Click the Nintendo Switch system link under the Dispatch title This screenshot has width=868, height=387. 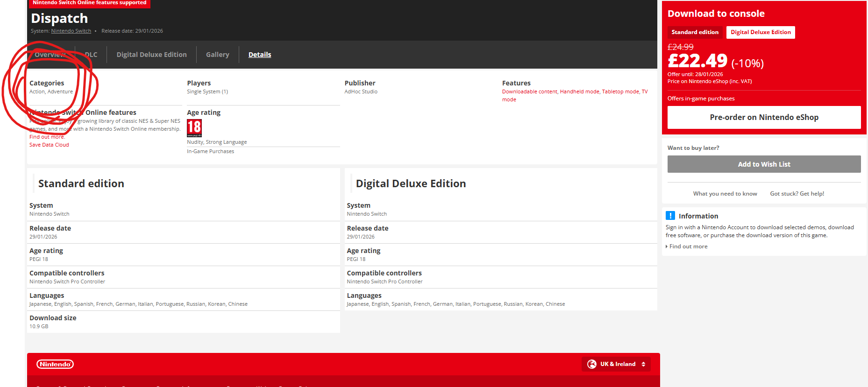click(x=71, y=31)
